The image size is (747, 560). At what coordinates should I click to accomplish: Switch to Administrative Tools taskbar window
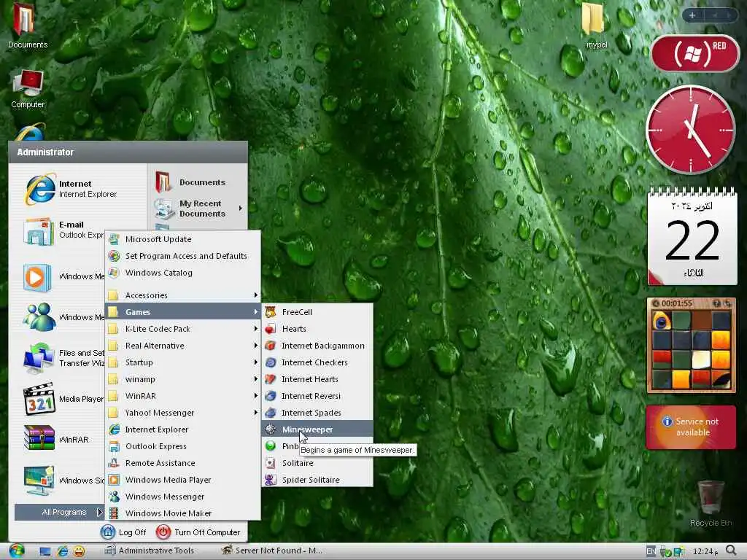point(150,551)
